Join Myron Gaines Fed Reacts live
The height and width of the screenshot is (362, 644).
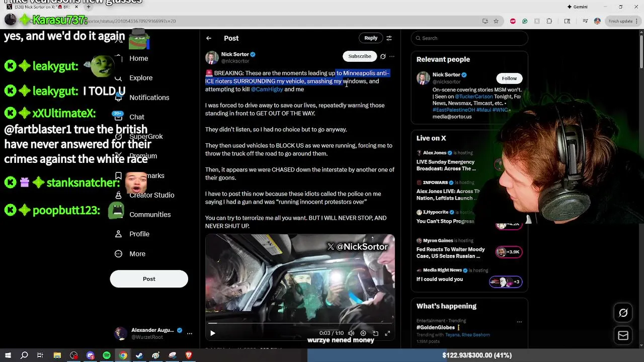point(450,252)
